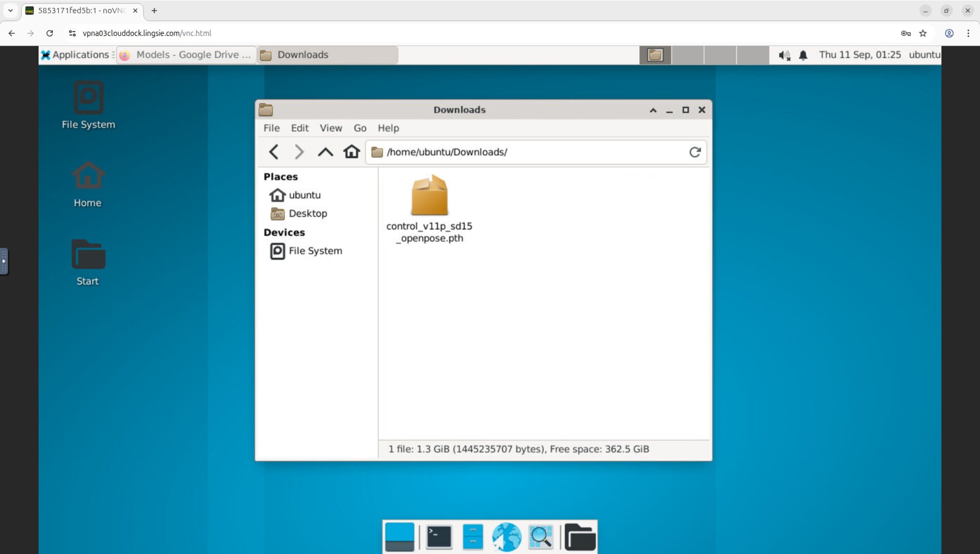Select Desktop under Places
Image resolution: width=980 pixels, height=554 pixels.
[308, 213]
